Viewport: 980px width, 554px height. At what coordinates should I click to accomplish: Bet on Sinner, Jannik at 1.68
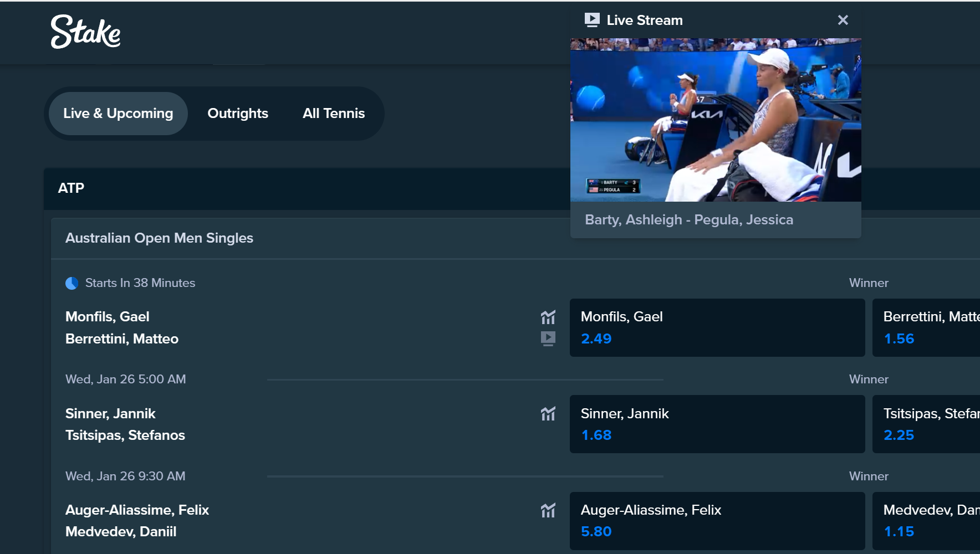click(717, 424)
